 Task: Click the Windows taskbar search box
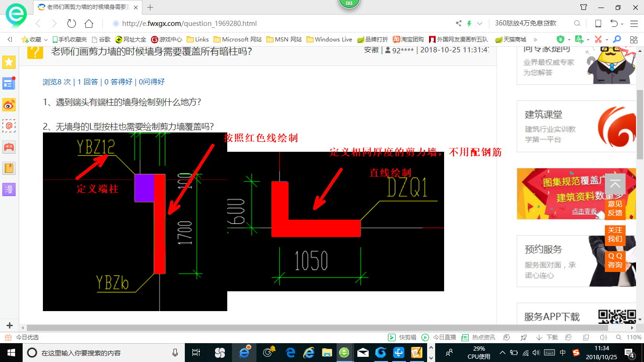coord(104,352)
